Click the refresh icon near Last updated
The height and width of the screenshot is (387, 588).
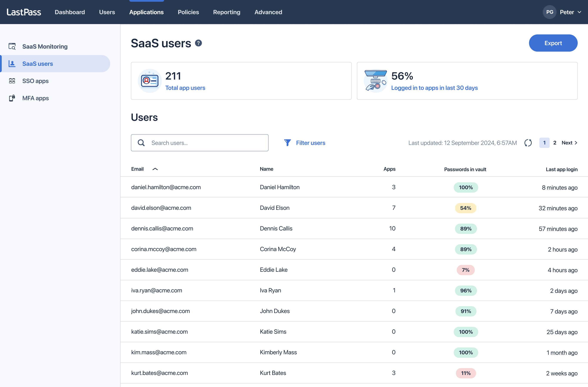tap(528, 143)
